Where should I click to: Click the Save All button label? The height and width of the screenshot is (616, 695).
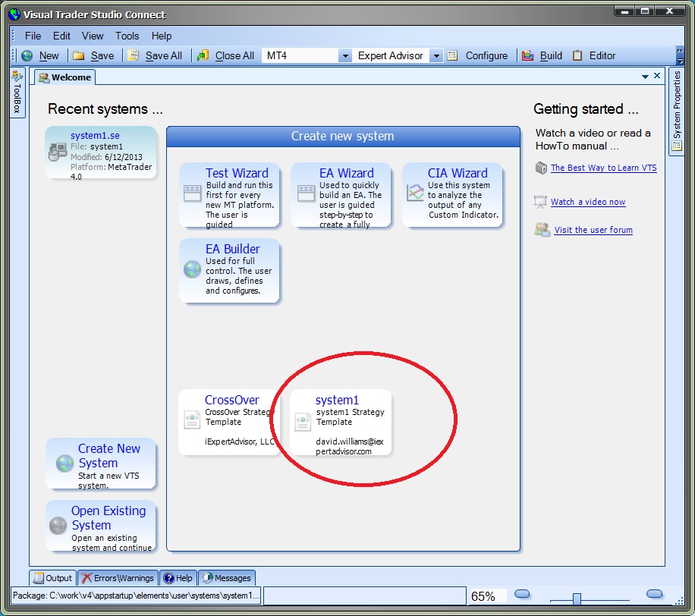point(164,56)
